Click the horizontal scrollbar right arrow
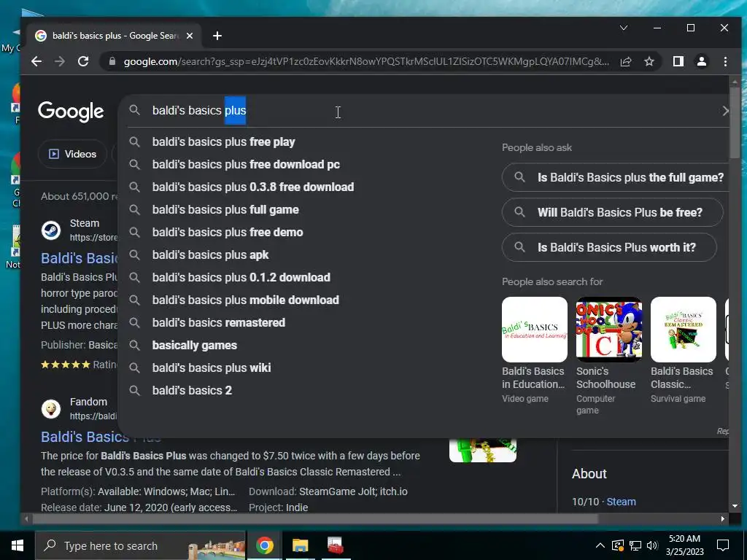The image size is (747, 560). click(x=723, y=518)
